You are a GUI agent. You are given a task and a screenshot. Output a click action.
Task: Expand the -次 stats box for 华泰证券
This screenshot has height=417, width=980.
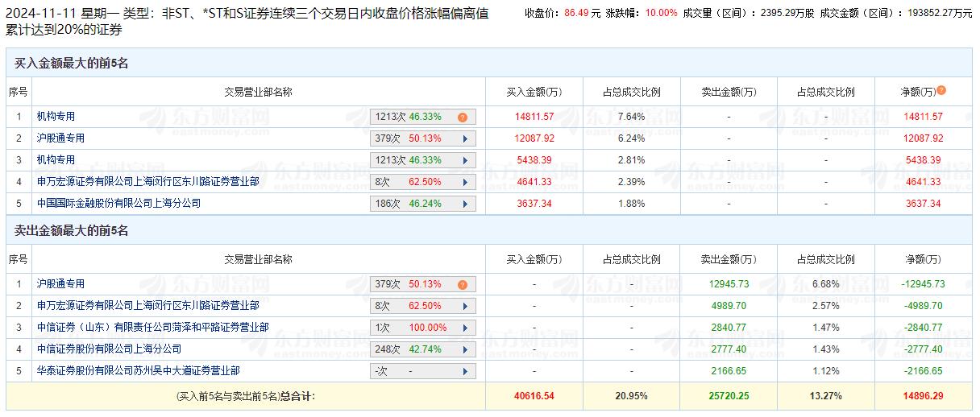(423, 371)
